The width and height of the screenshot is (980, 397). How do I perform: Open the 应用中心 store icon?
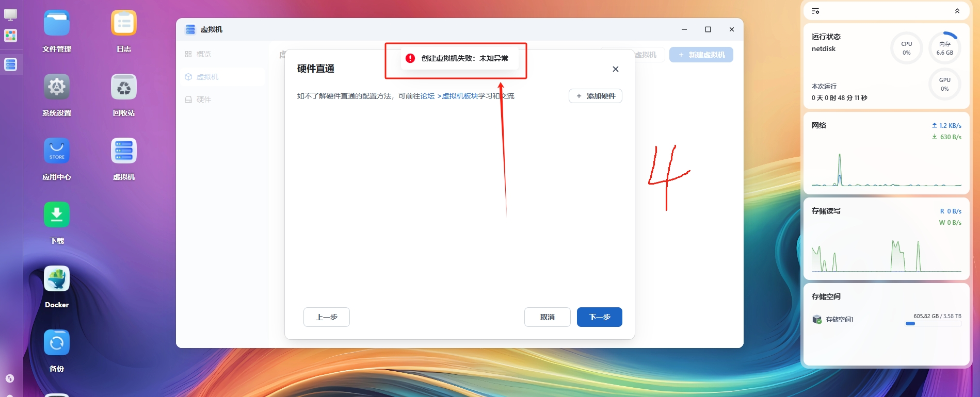[x=57, y=151]
